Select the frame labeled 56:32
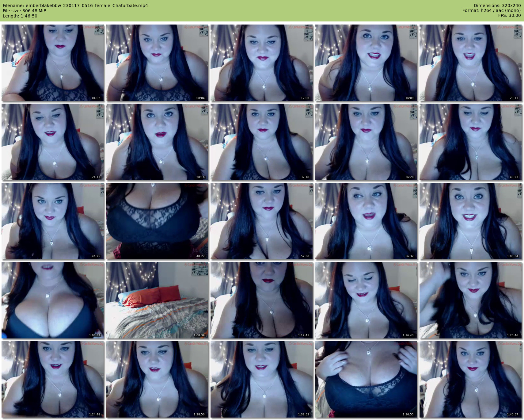 coord(366,221)
